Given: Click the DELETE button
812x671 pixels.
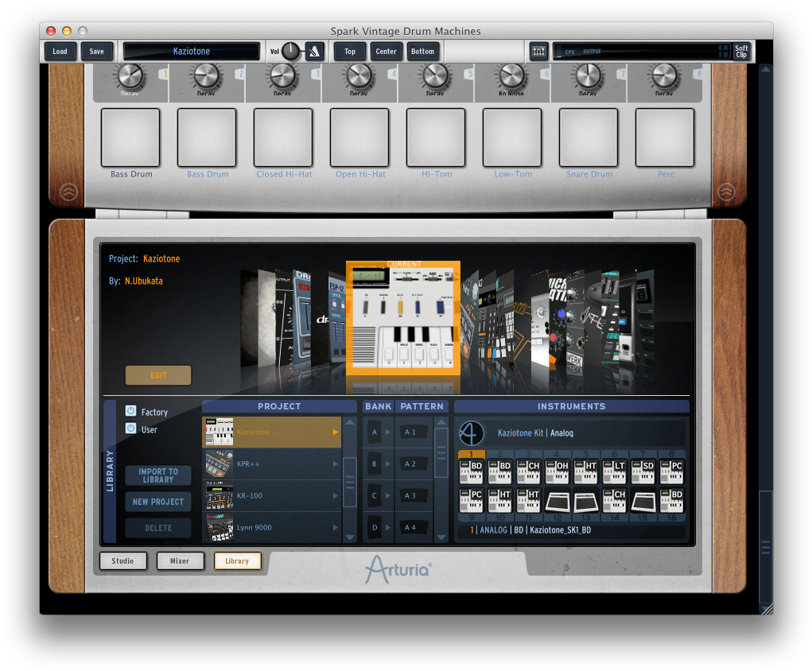Looking at the screenshot, I should [158, 528].
